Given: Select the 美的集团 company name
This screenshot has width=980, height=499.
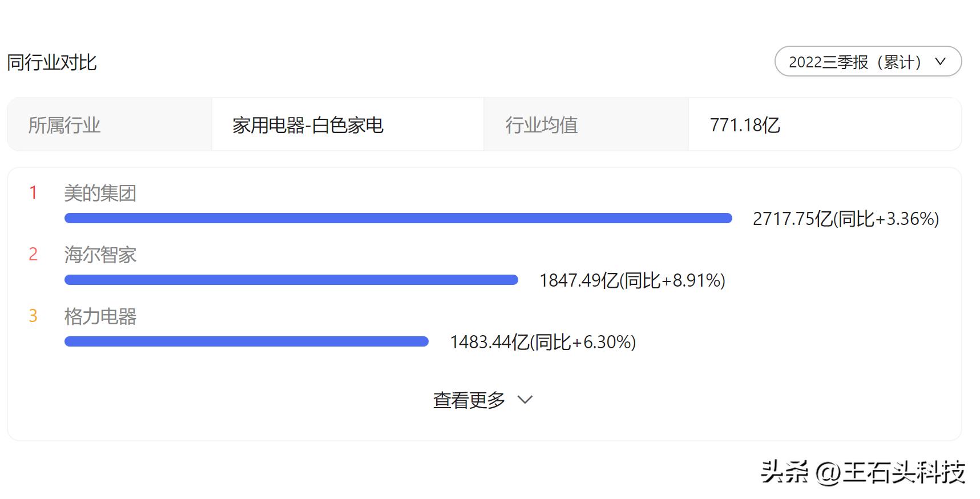Looking at the screenshot, I should [x=100, y=194].
